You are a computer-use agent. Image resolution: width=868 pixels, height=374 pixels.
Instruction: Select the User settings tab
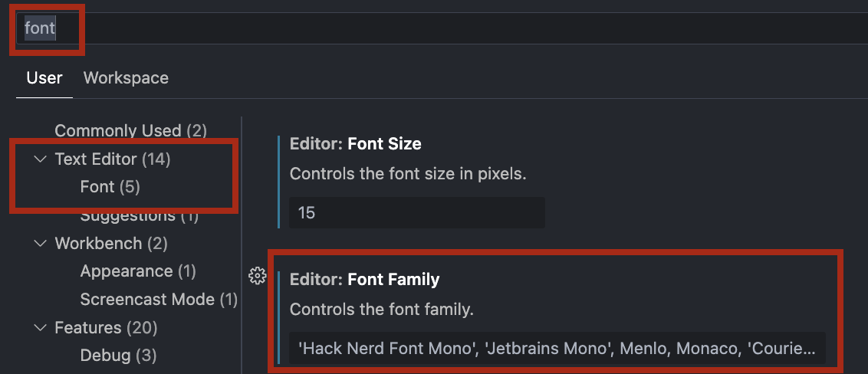[44, 78]
